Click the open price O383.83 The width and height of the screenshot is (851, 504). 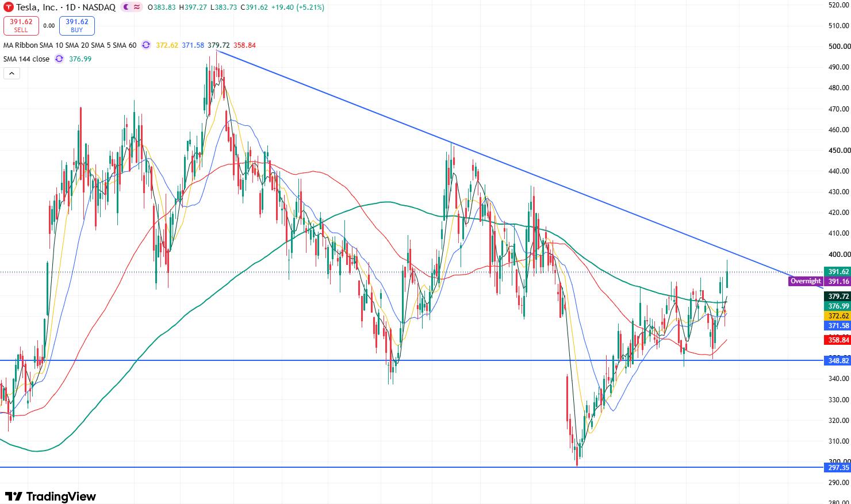[162, 7]
